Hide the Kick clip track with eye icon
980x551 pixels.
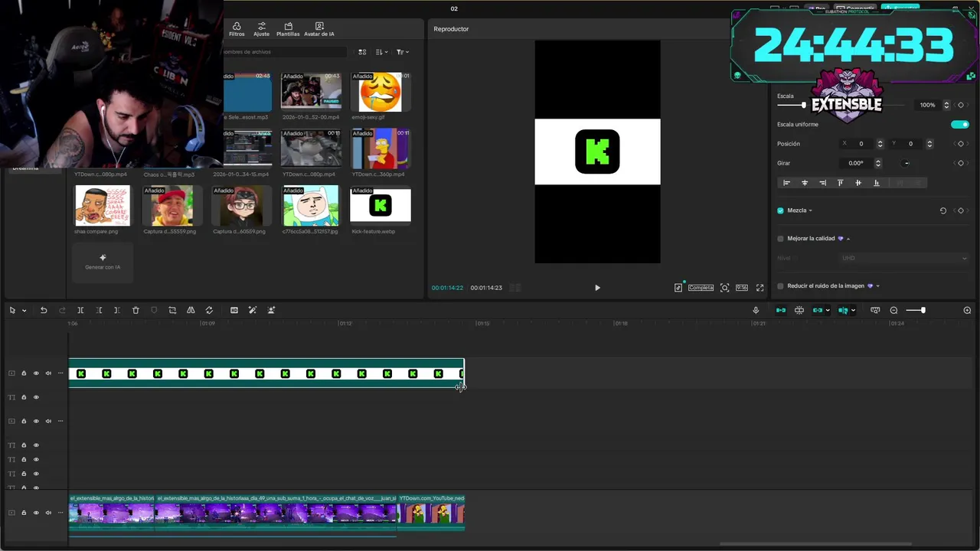35,373
